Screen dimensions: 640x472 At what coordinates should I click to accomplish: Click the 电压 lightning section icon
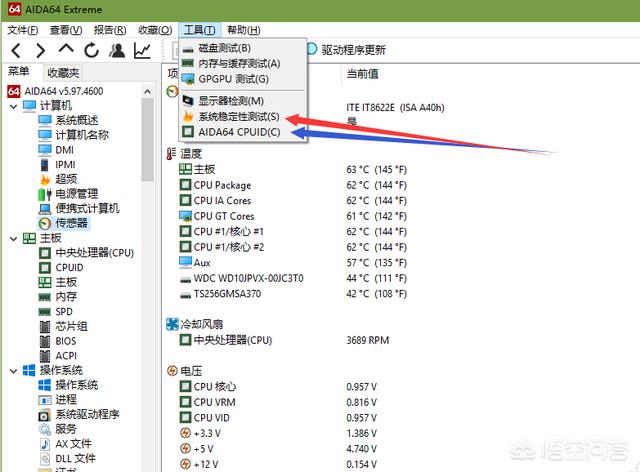coord(172,371)
